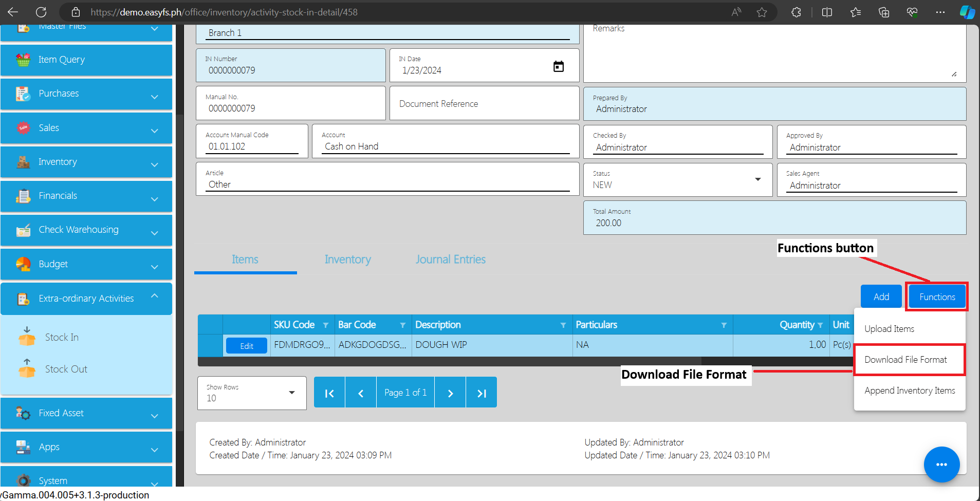
Task: Open Bar Code column filter icon
Action: click(x=403, y=325)
